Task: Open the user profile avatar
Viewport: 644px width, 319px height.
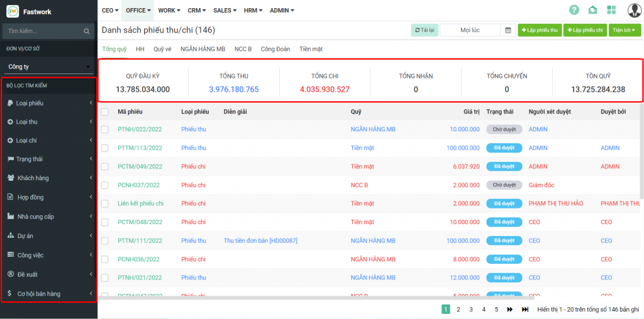Action: (x=634, y=10)
